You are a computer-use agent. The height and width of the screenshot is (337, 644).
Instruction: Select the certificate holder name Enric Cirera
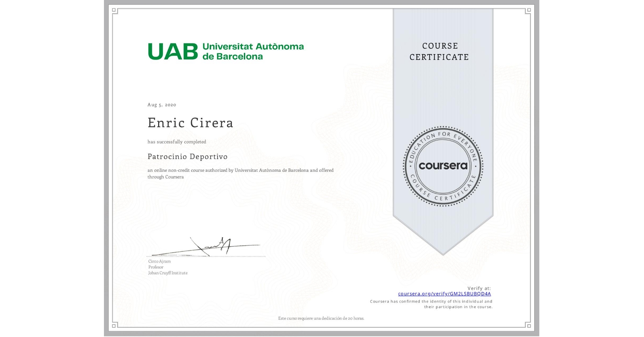click(x=190, y=123)
